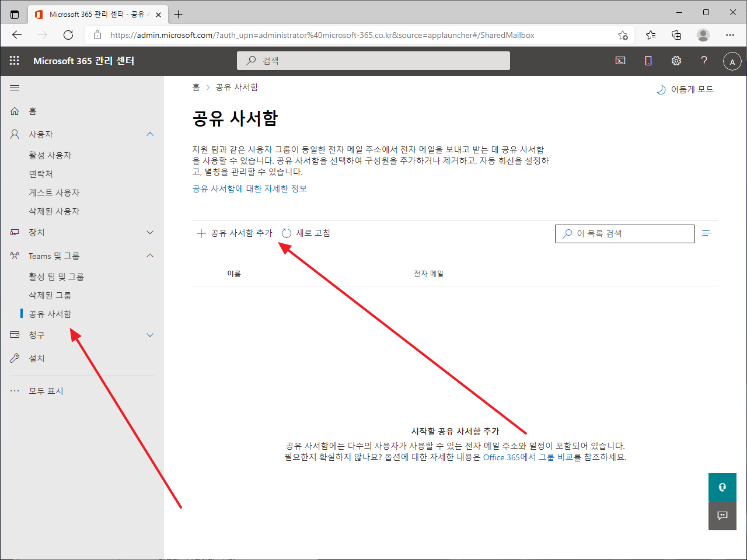This screenshot has height=560, width=747.
Task: Open the mobile app icon in header
Action: (x=648, y=61)
